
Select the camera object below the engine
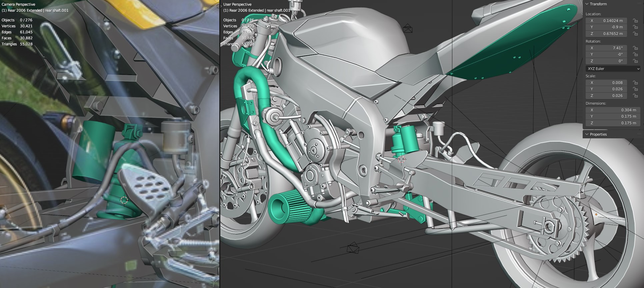[x=353, y=248]
